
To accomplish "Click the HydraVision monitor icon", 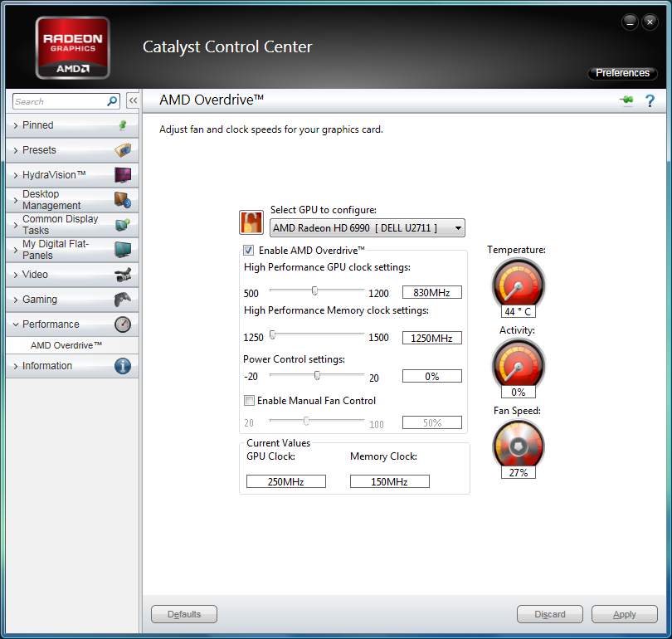I will tap(123, 175).
